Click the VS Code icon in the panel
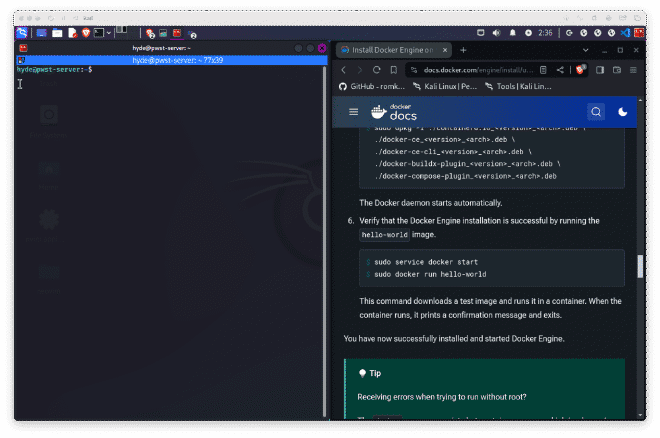 [625, 33]
